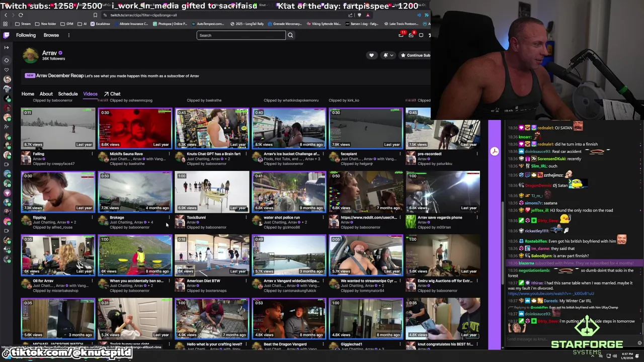
Task: Toggle the heart follow button for Arrav
Action: 371,55
